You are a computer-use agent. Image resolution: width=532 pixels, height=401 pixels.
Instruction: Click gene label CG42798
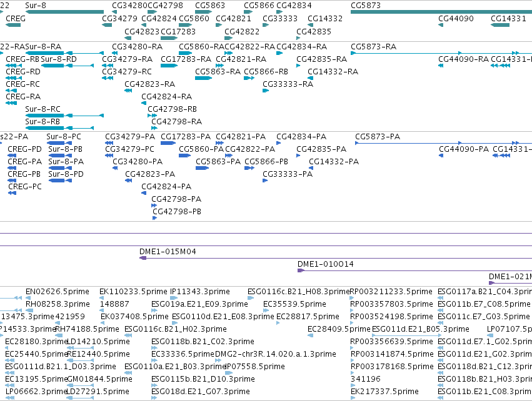point(165,6)
